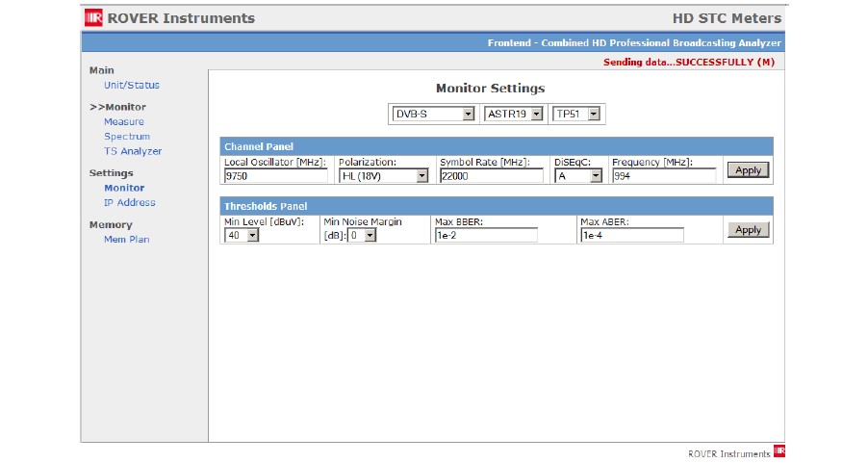Open the Unit/Status page
This screenshot has height=463, width=868.
(x=132, y=86)
